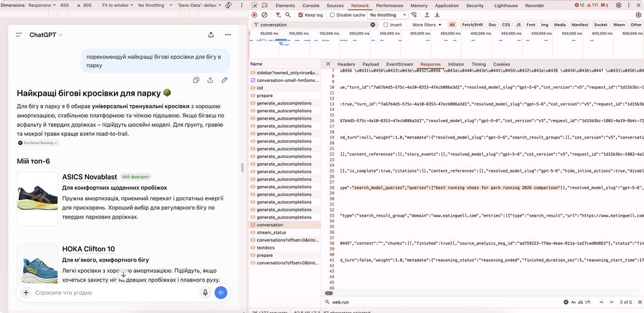Add attachment with the plus icon

pyautogui.click(x=26, y=293)
